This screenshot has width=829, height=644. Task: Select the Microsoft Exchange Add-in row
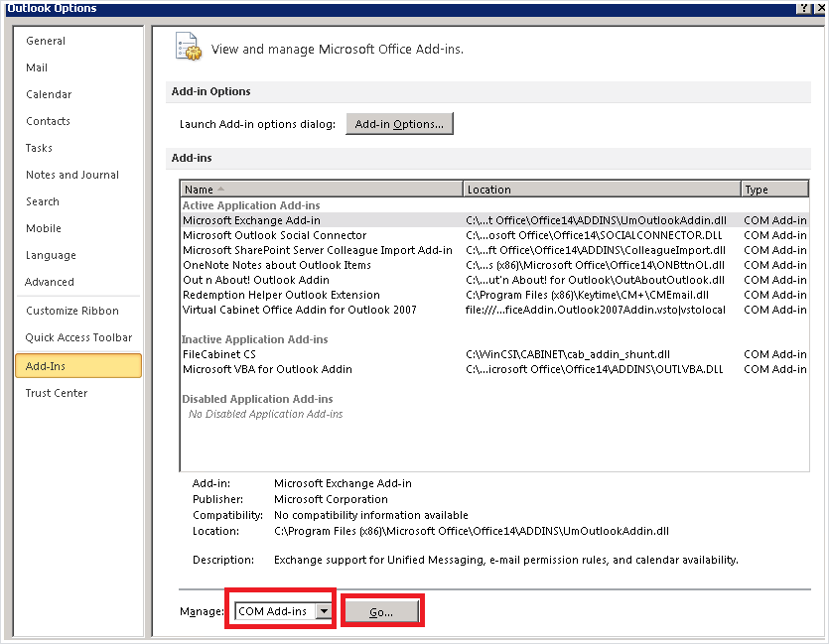494,220
